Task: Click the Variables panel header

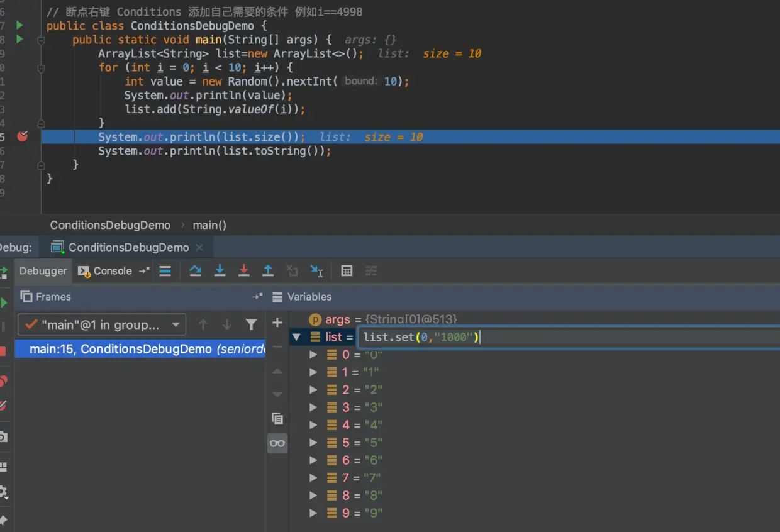Action: tap(302, 296)
